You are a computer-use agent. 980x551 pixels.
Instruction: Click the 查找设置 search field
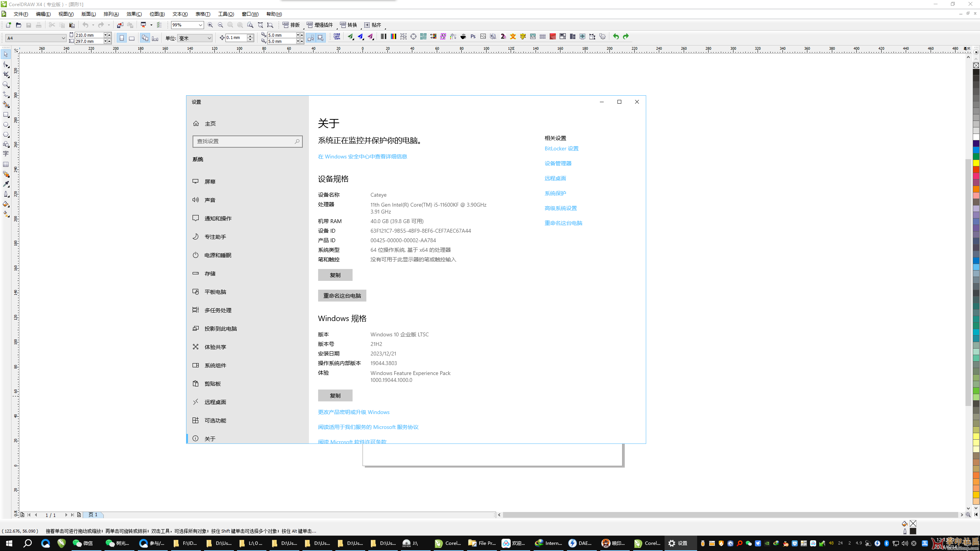(x=247, y=141)
